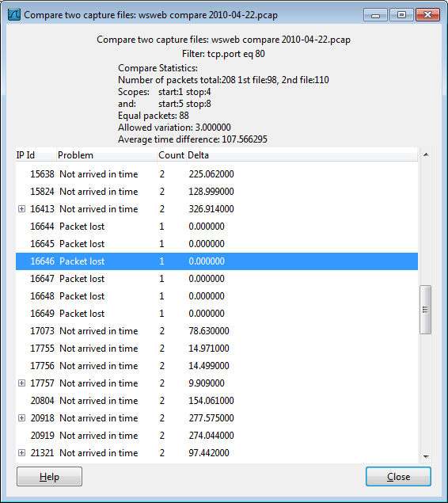
Task: Expand the 16413 row tree node
Action: point(21,209)
